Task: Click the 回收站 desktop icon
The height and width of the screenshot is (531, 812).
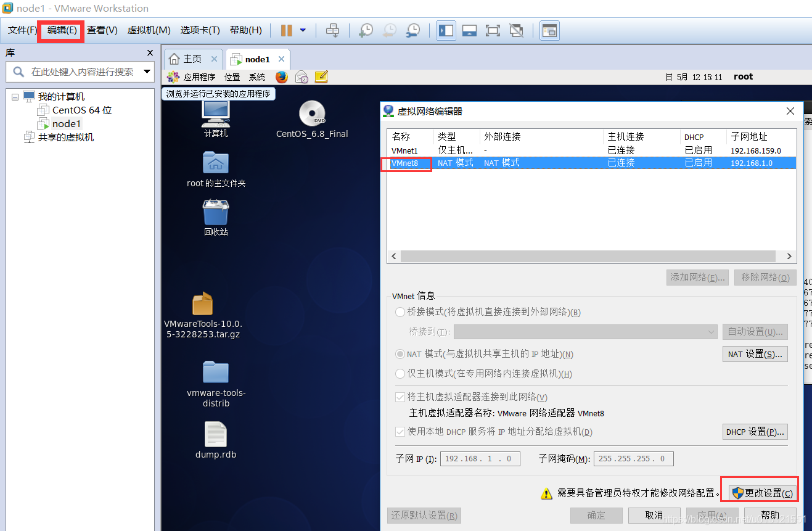Action: coord(216,218)
